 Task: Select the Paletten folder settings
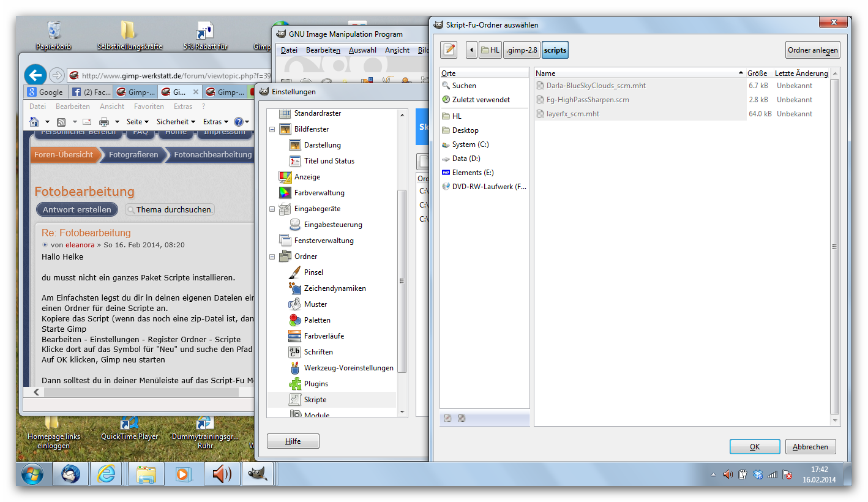(x=317, y=320)
